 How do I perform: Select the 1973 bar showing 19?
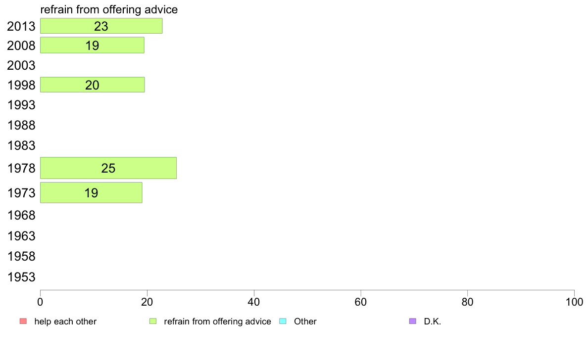(91, 193)
